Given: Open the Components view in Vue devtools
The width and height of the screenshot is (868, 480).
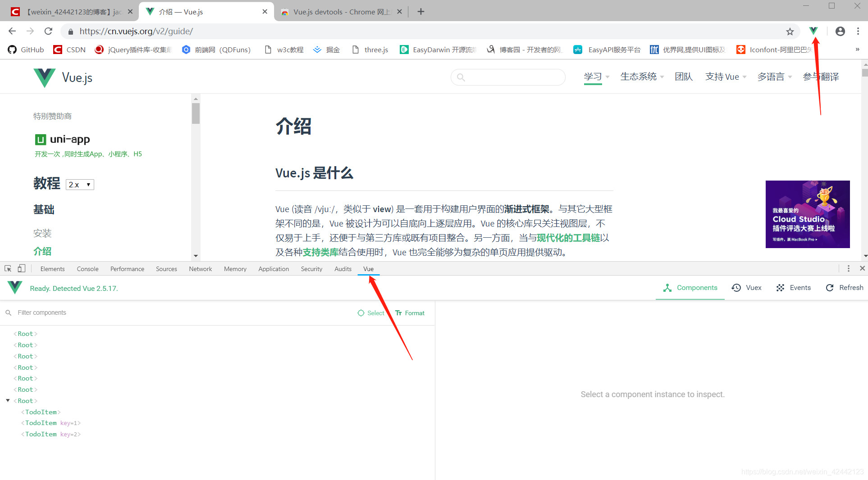Looking at the screenshot, I should pos(690,288).
